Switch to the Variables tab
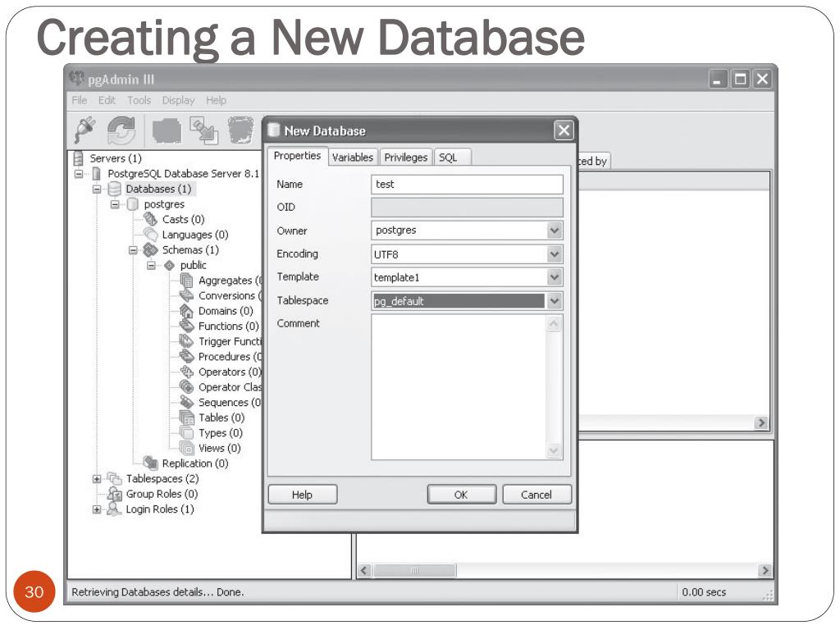The width and height of the screenshot is (840, 630). (352, 157)
